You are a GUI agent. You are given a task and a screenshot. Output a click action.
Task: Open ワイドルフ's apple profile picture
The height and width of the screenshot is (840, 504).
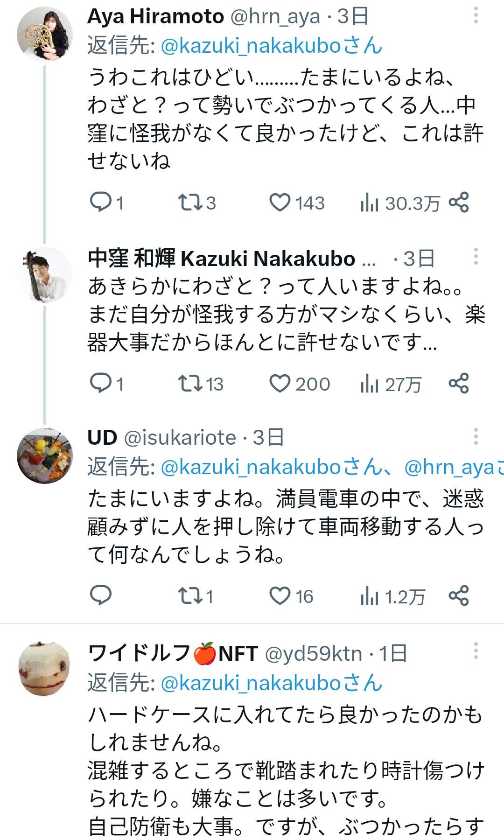click(x=44, y=669)
